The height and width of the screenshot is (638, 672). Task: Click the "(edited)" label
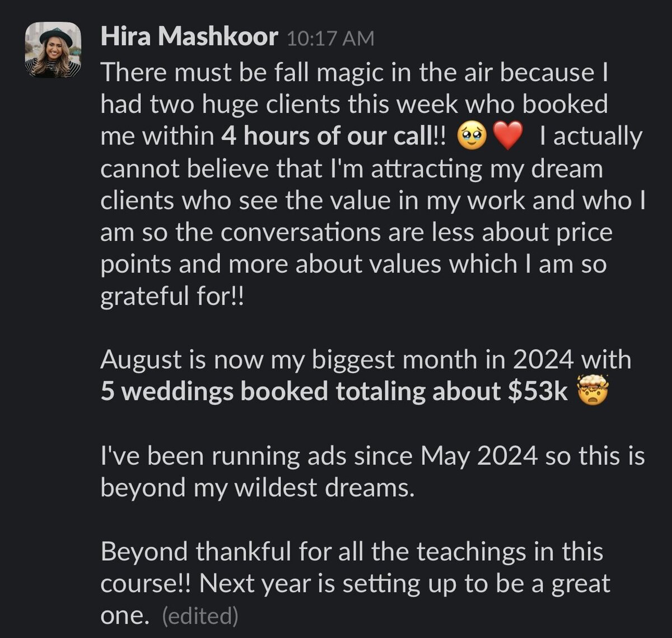click(200, 616)
